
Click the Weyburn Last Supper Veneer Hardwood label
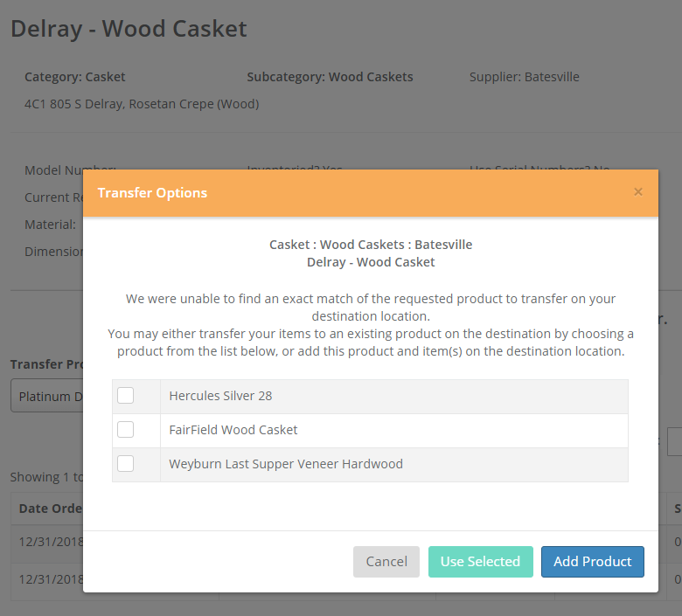click(x=286, y=464)
